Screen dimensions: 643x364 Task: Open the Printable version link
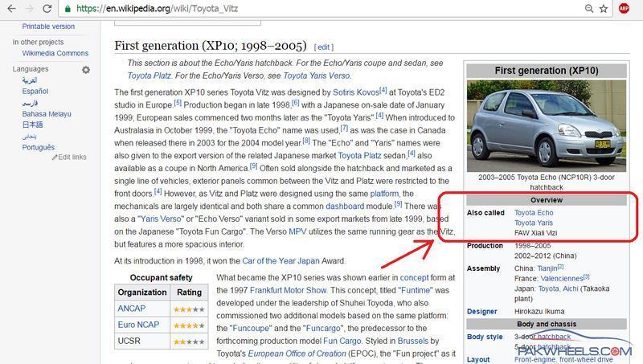pyautogui.click(x=48, y=27)
